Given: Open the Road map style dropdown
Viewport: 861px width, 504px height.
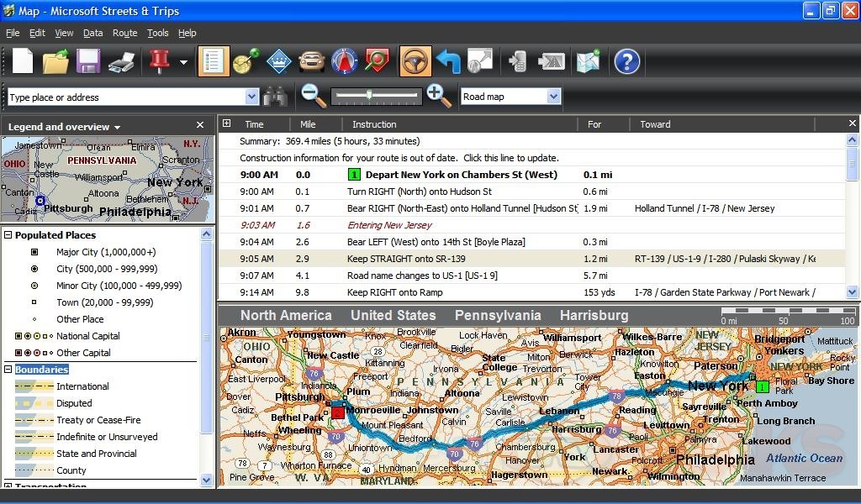Looking at the screenshot, I should [x=552, y=97].
